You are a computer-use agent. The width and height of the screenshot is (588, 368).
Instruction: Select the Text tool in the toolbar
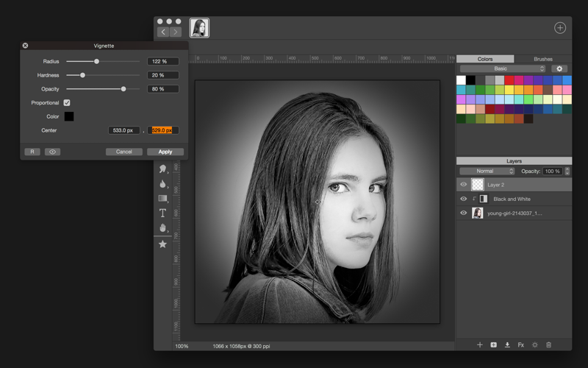point(162,213)
